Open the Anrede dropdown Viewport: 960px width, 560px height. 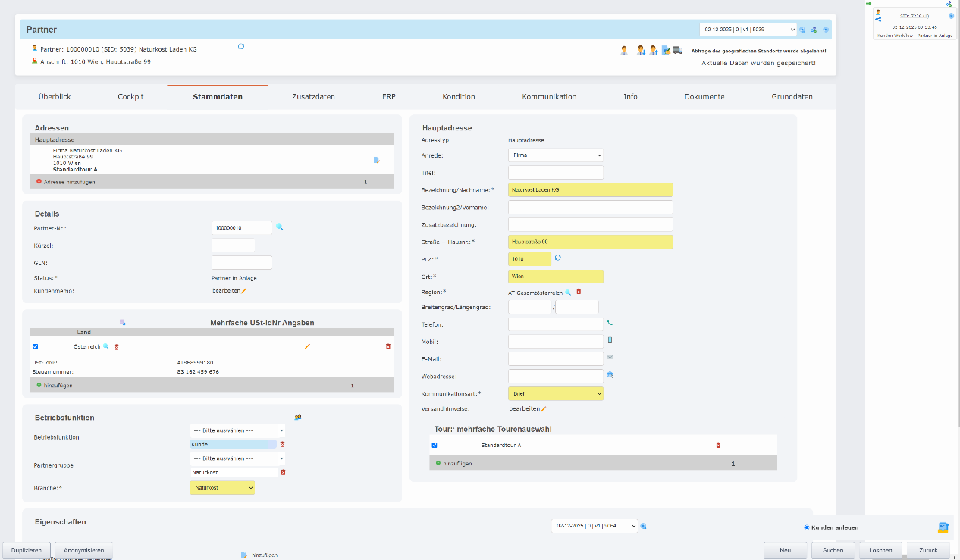555,155
